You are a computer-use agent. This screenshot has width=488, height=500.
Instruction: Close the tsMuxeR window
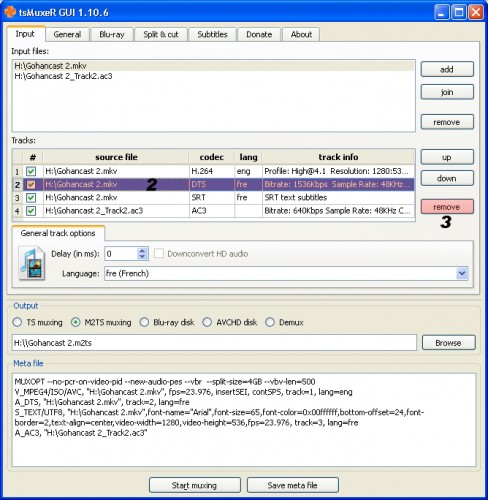pyautogui.click(x=476, y=13)
